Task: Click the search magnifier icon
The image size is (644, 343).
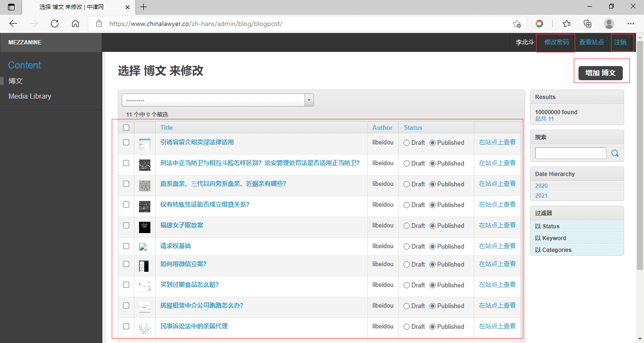Action: click(x=615, y=153)
